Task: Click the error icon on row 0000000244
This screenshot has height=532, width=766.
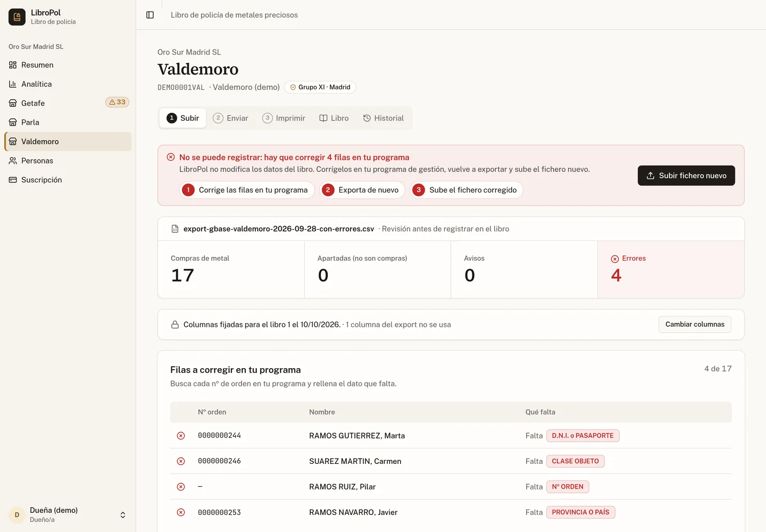Action: tap(181, 436)
